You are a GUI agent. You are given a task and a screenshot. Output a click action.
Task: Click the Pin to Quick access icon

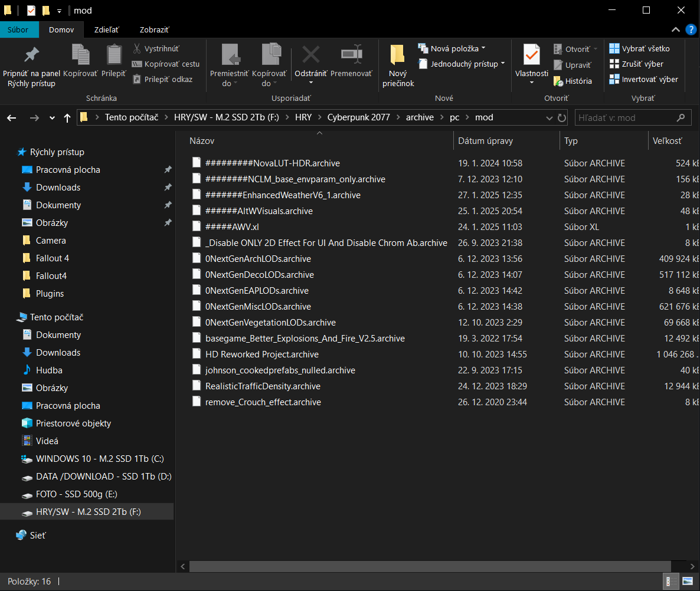click(31, 55)
